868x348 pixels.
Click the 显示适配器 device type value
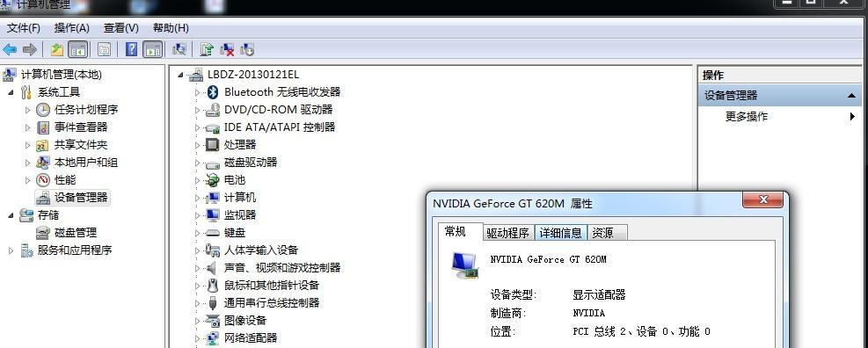click(599, 295)
